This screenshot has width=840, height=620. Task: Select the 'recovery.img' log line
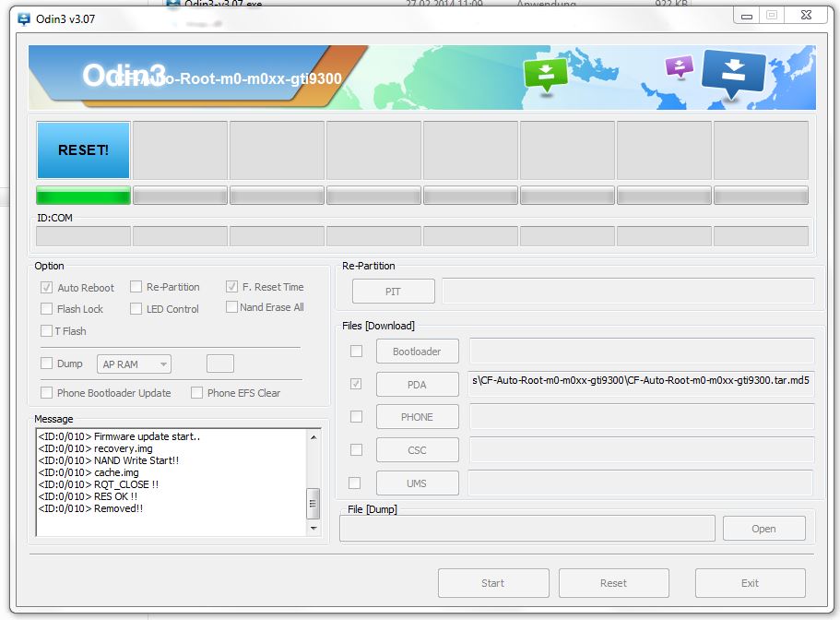coord(95,448)
